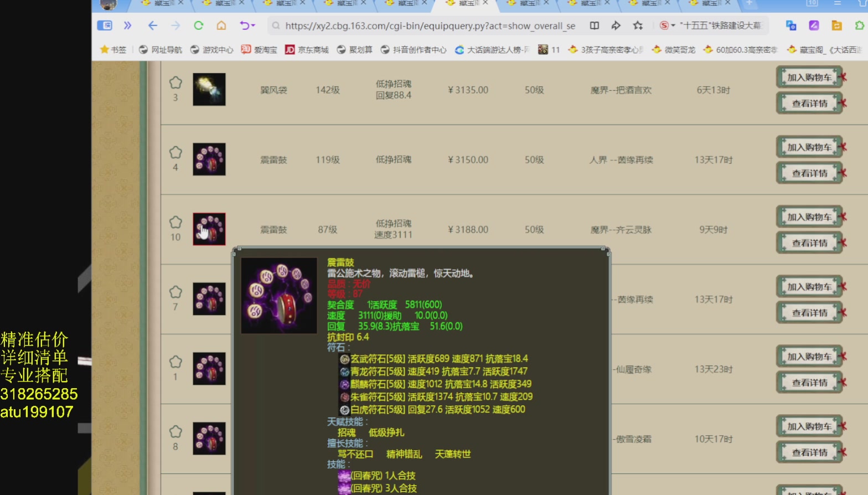View details of 仙履奇缘 13天23时 listing
The image size is (868, 495).
(x=809, y=383)
